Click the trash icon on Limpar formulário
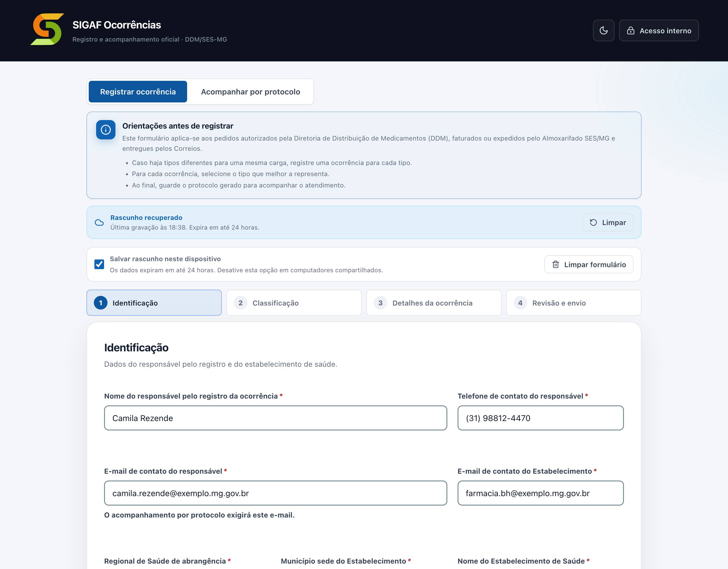Screen dimensions: 728x569 click(x=556, y=265)
